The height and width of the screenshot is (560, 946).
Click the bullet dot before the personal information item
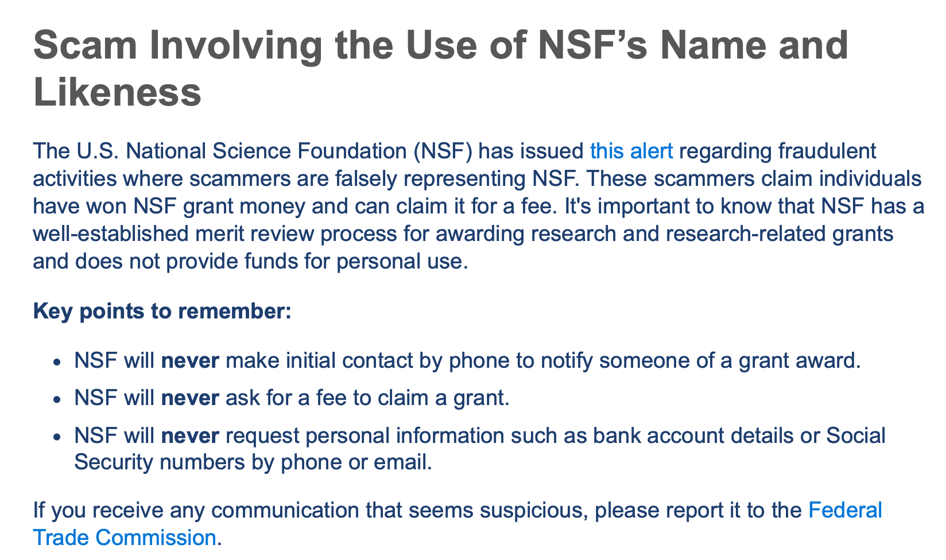[56, 437]
